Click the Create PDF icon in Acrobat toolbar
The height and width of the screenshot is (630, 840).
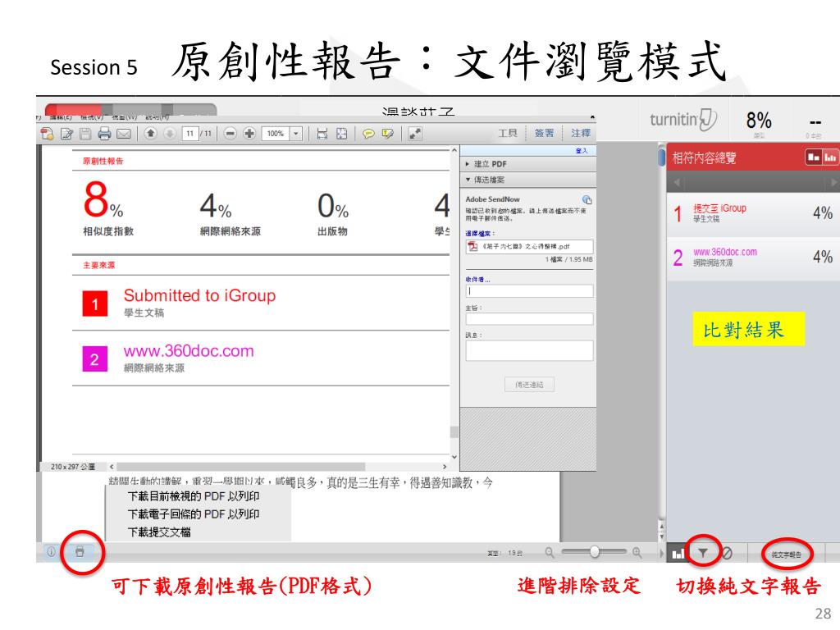(x=47, y=134)
